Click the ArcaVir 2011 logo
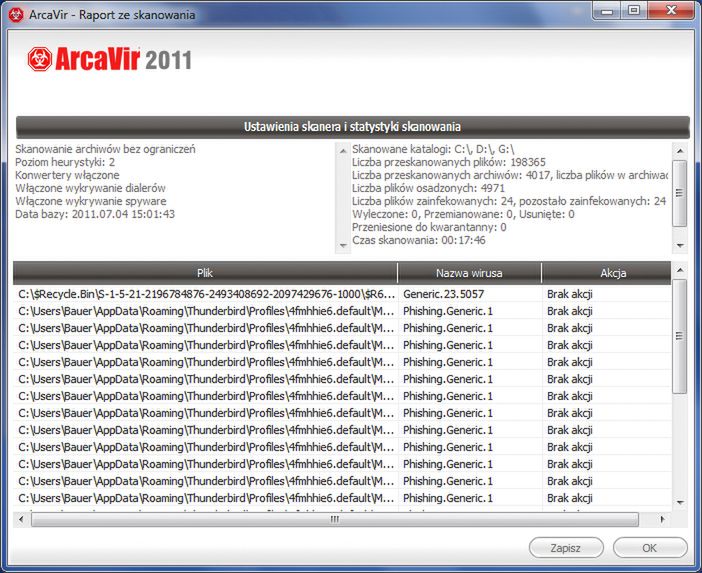This screenshot has height=573, width=702. (110, 59)
